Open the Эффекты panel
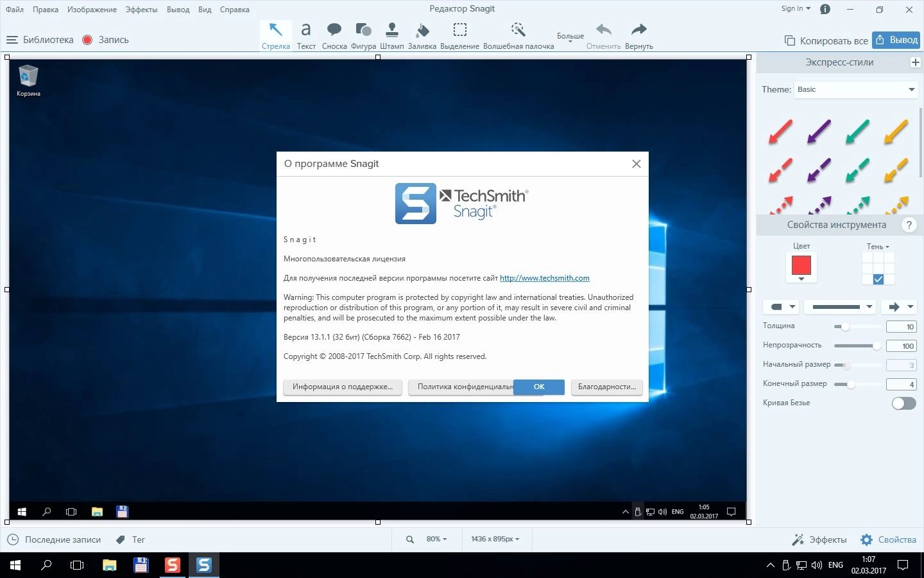The width and height of the screenshot is (924, 578). point(819,539)
